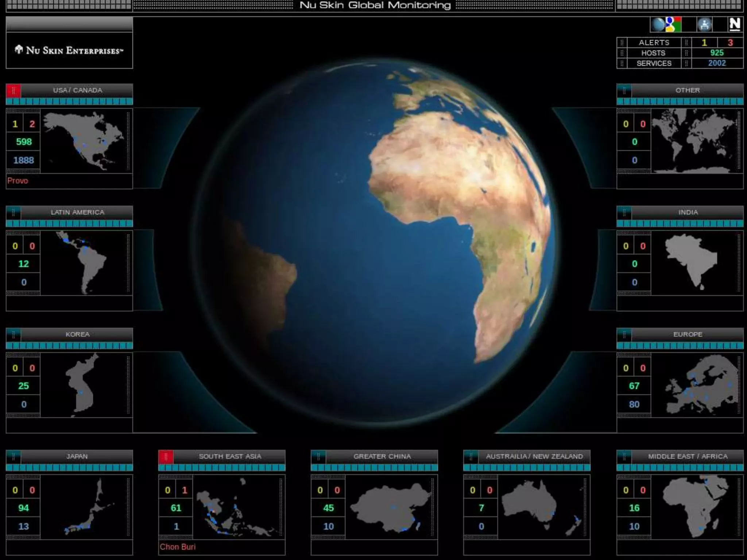This screenshot has width=747, height=560.
Task: Click the red alert indicator on USA/Canada
Action: tap(13, 90)
